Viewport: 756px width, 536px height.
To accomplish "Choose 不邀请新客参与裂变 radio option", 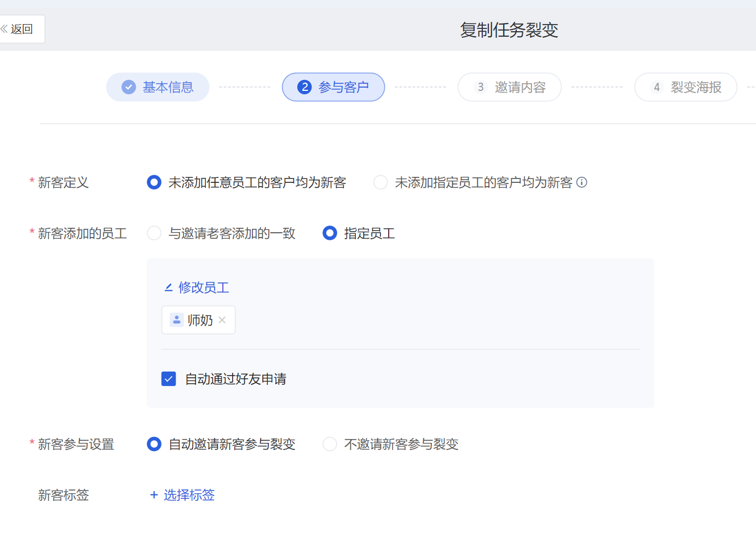I will pyautogui.click(x=330, y=444).
